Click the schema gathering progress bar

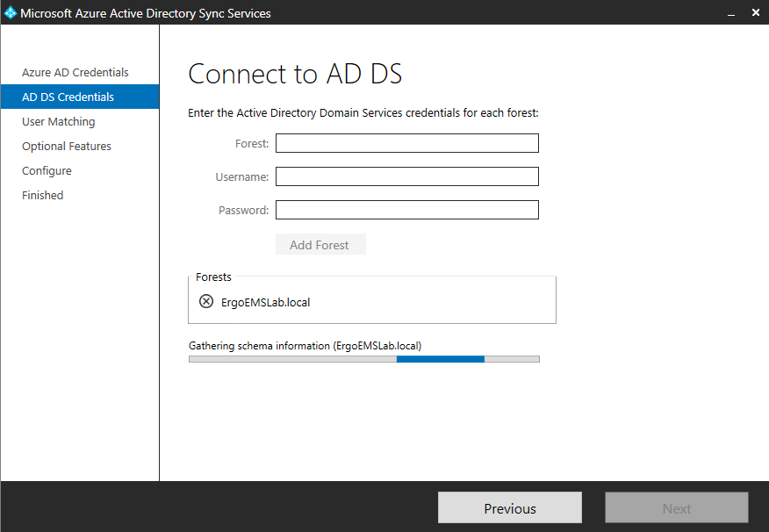click(363, 358)
